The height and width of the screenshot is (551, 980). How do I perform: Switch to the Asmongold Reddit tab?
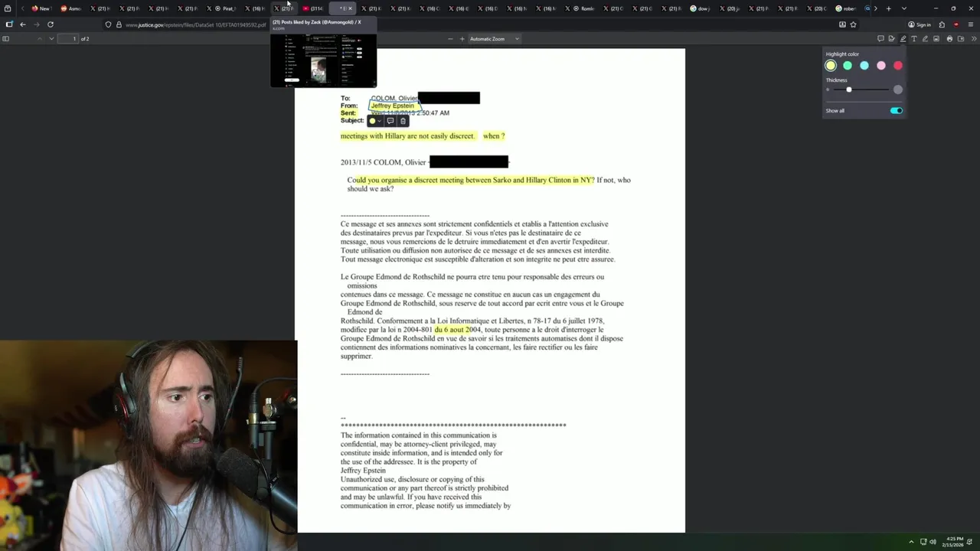(x=70, y=8)
